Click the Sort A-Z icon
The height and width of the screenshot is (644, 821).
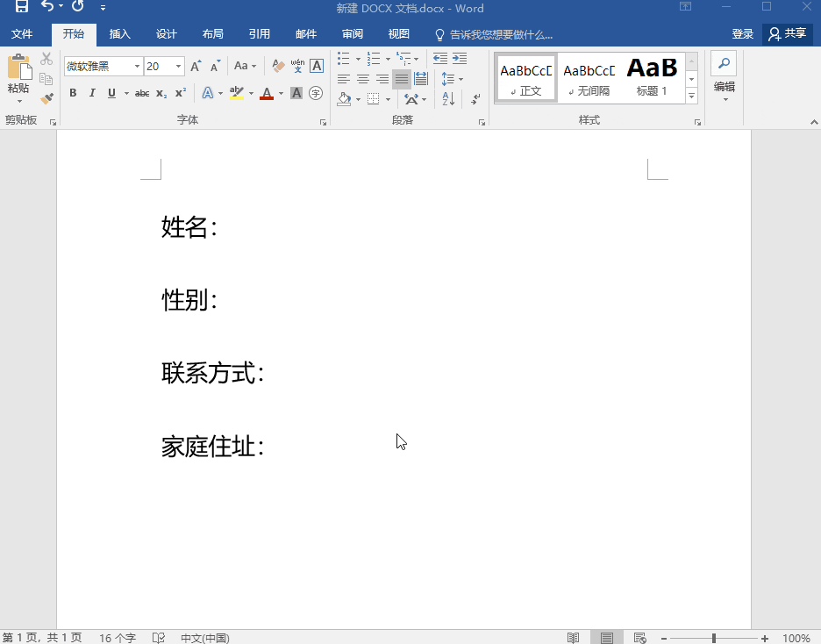click(x=448, y=99)
